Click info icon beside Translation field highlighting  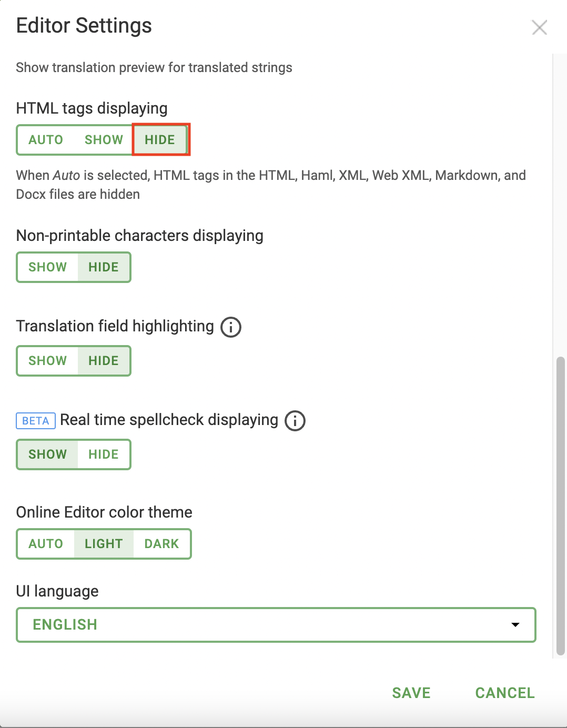[x=230, y=327]
